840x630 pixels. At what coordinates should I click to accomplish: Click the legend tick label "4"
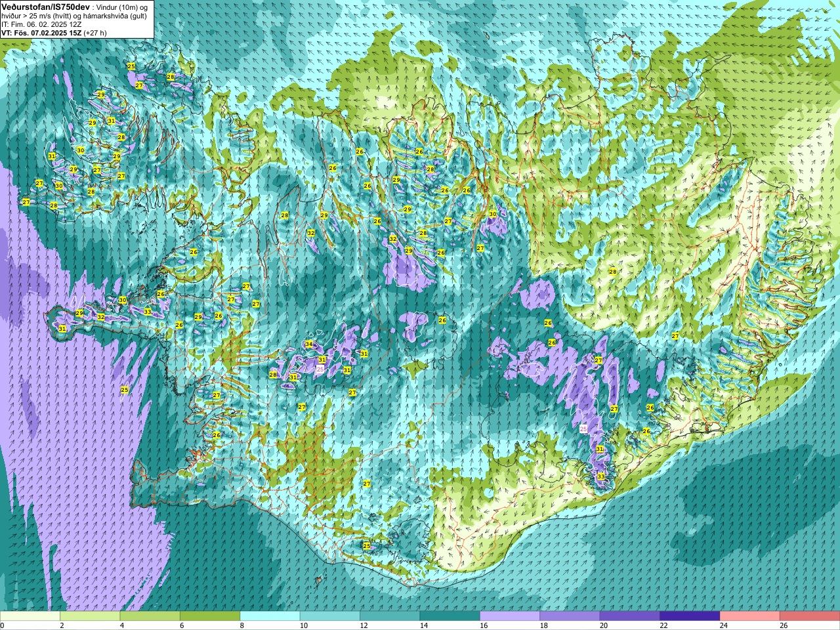pyautogui.click(x=121, y=625)
